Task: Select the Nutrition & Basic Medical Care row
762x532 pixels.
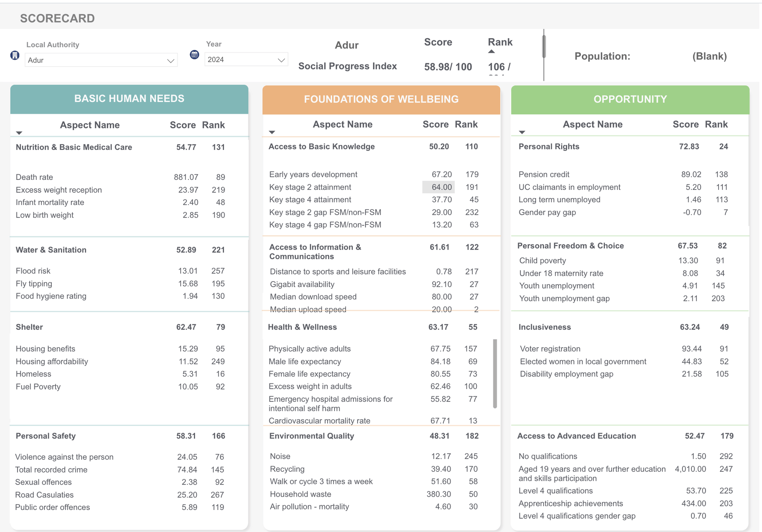Action: coord(74,147)
